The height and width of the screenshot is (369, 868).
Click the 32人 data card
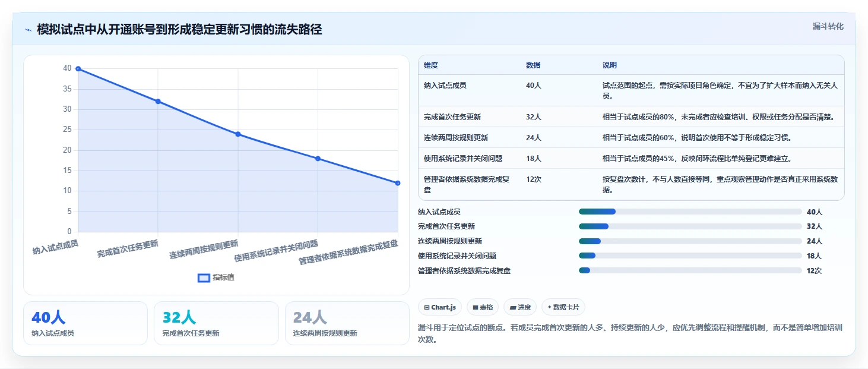click(216, 323)
